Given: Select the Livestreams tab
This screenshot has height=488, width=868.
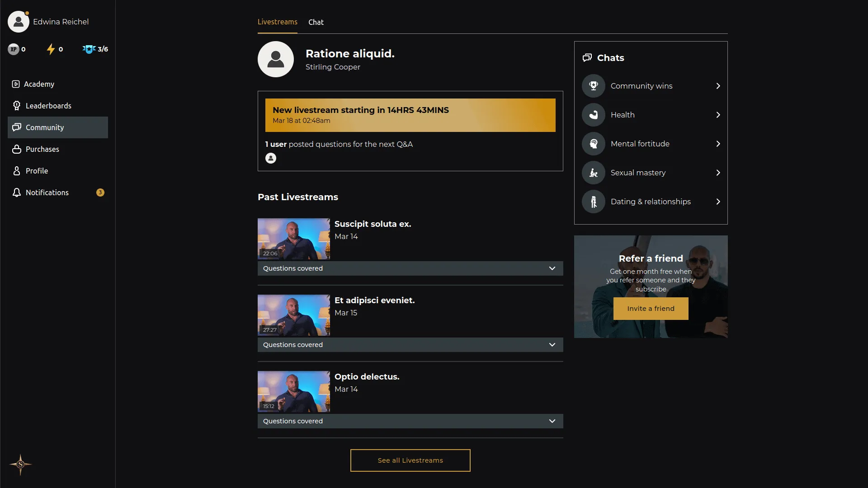Looking at the screenshot, I should point(277,22).
